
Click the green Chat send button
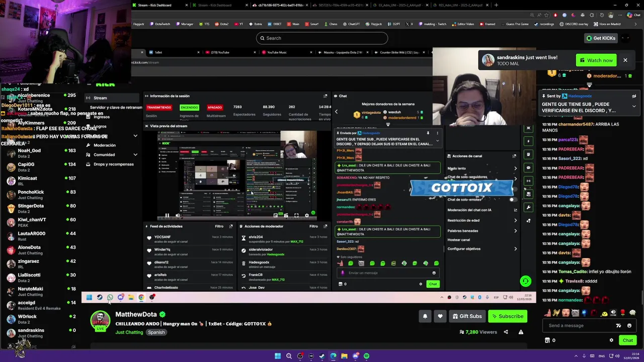[627, 340]
